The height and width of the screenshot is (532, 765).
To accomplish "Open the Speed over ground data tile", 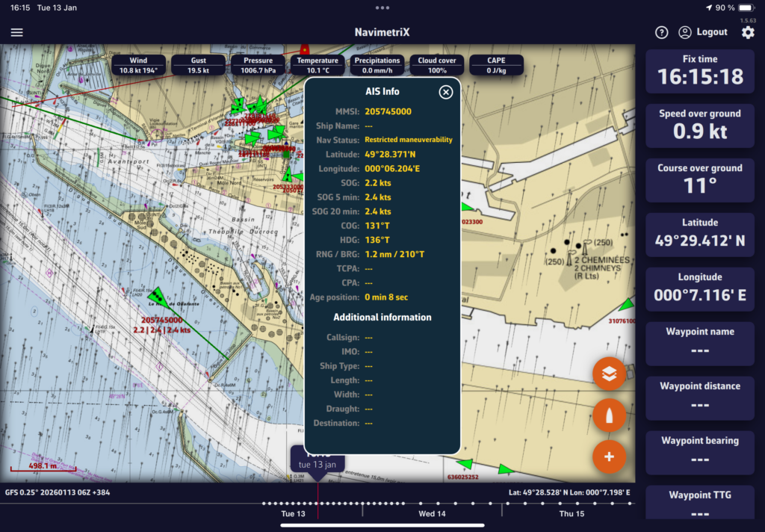I will point(699,125).
